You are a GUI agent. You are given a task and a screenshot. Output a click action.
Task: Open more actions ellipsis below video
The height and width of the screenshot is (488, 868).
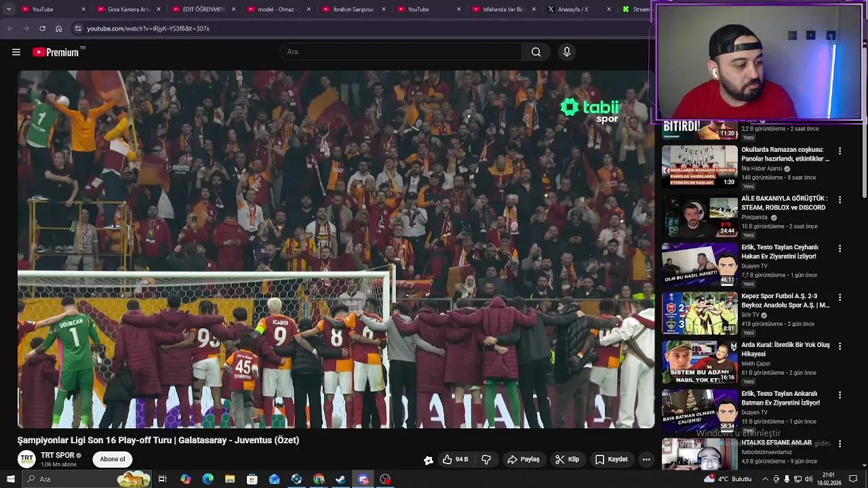click(x=646, y=460)
